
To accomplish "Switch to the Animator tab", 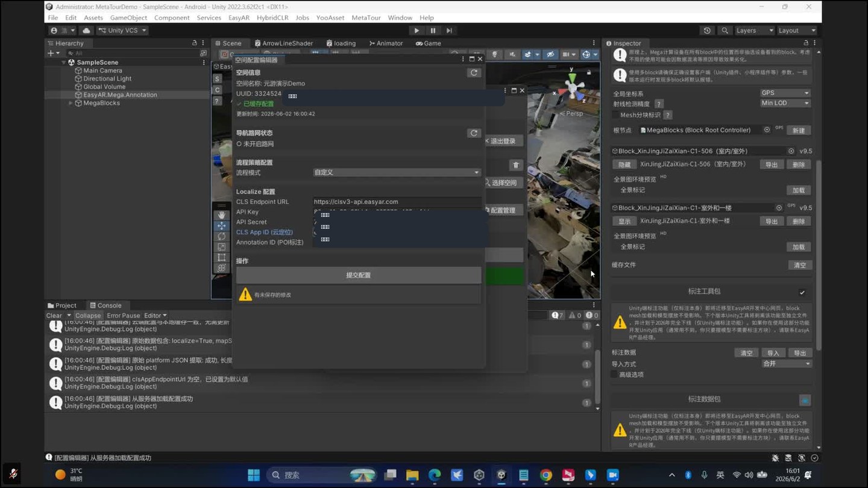I will coord(385,43).
